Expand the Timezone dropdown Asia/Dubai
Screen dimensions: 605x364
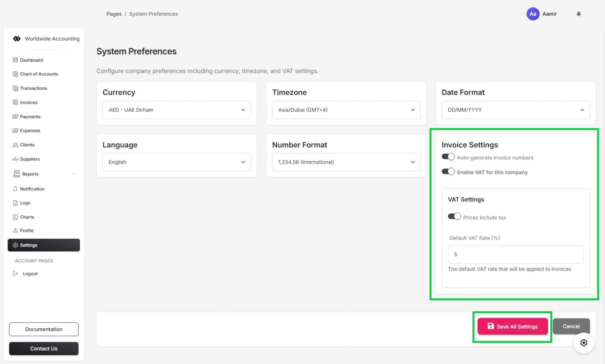tap(346, 110)
